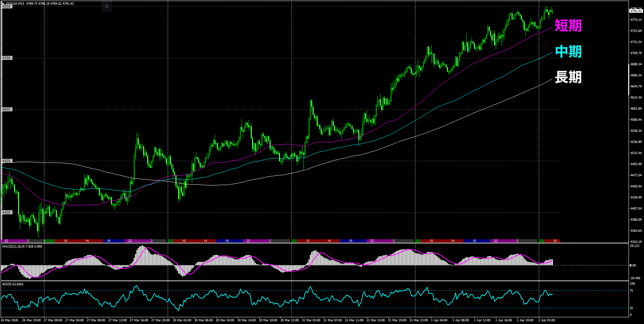
Task: Select the 4700 price level label
Action: pyautogui.click(x=7, y=58)
